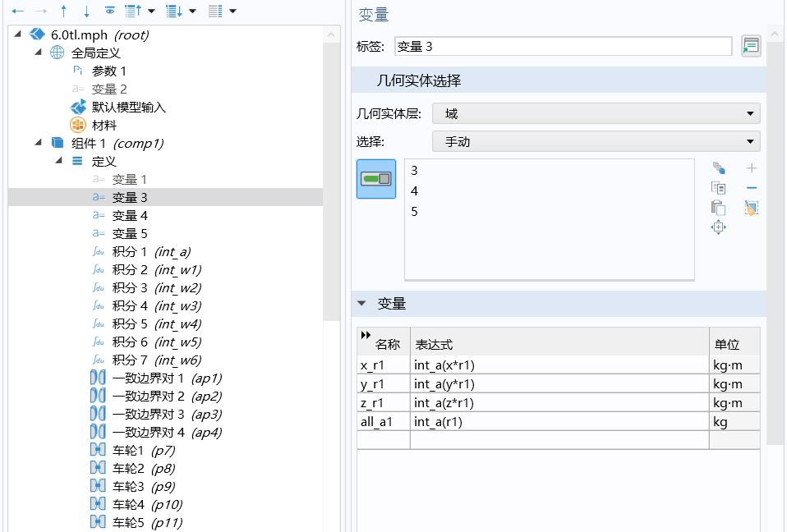Select domain 3 in the selection list

pyautogui.click(x=414, y=171)
